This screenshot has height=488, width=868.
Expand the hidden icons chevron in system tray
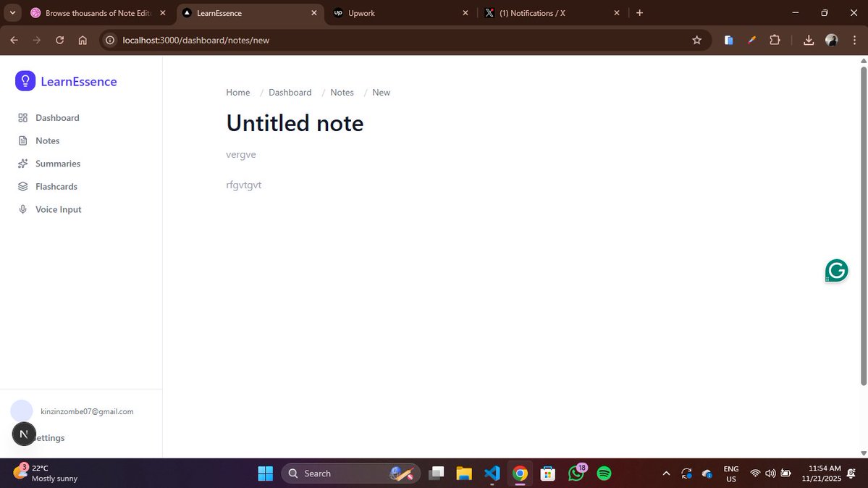665,473
